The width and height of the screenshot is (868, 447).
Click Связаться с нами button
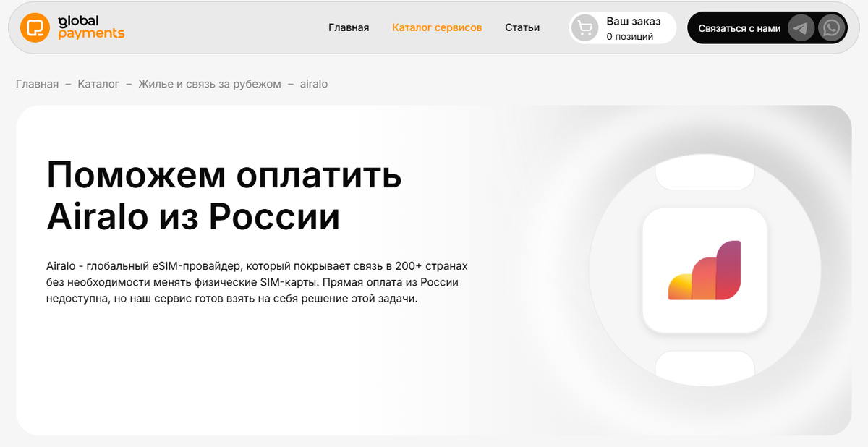click(739, 28)
